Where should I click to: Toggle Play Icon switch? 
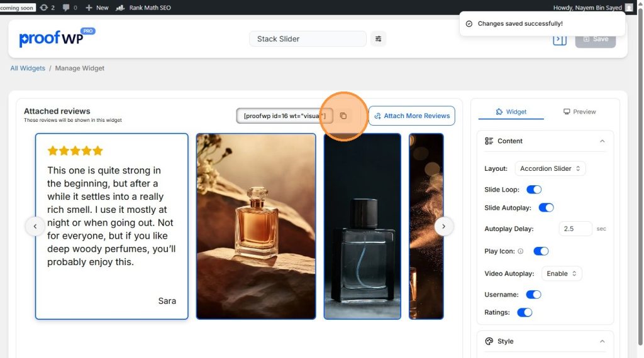click(x=541, y=251)
